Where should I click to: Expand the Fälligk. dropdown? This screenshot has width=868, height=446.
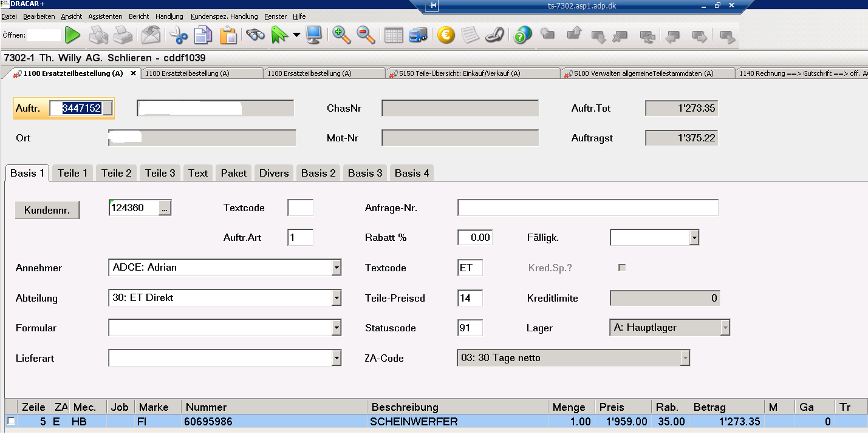(x=694, y=238)
